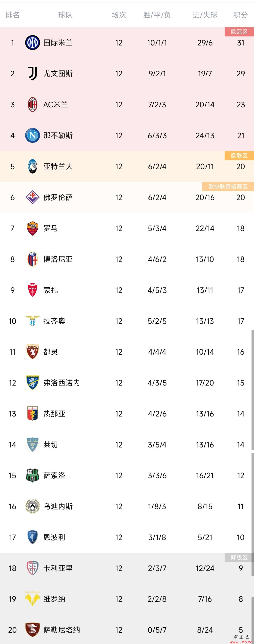This screenshot has width=254, height=644.
Task: Open the Bologna BFC badge
Action: tap(32, 259)
